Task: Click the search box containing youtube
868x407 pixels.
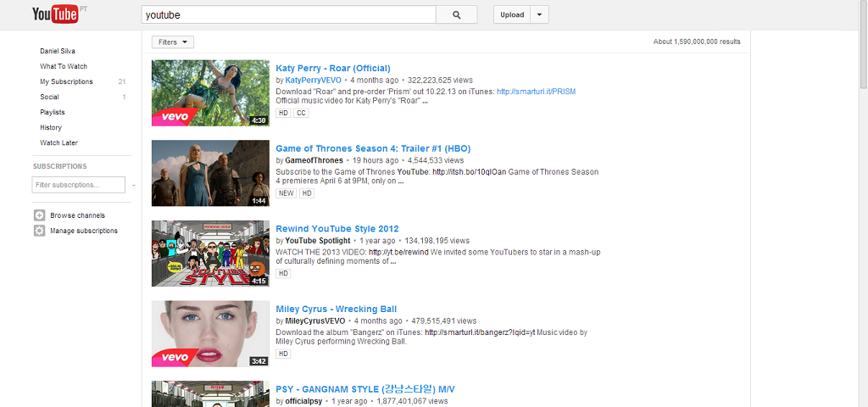Action: point(288,15)
